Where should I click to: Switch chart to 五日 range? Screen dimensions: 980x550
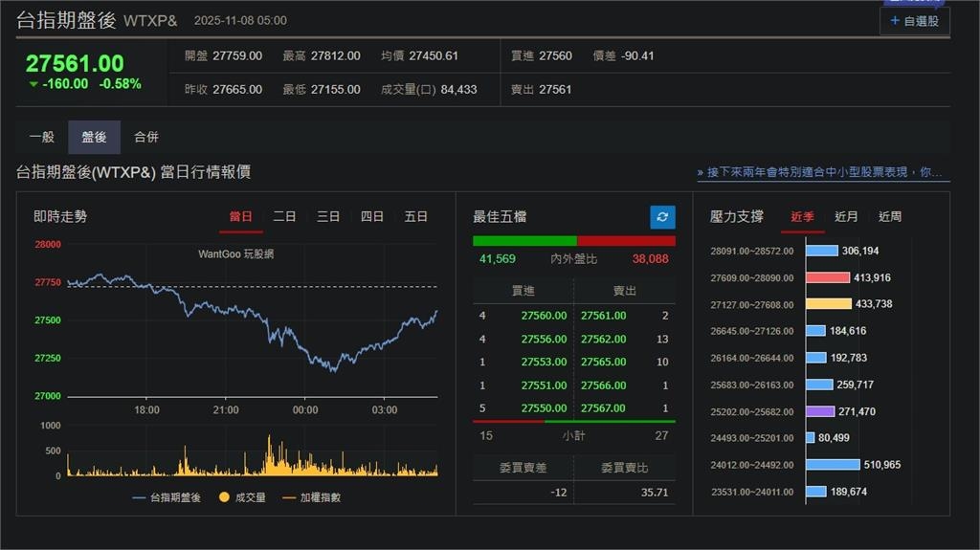(x=415, y=217)
